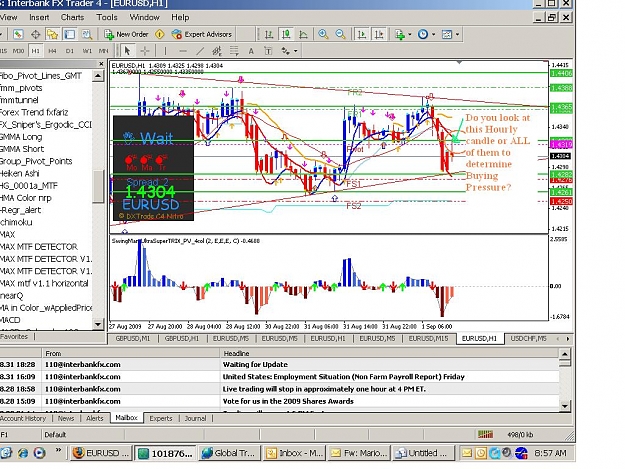The height and width of the screenshot is (469, 625).
Task: Select GMMA Long indicator
Action: pos(21,137)
